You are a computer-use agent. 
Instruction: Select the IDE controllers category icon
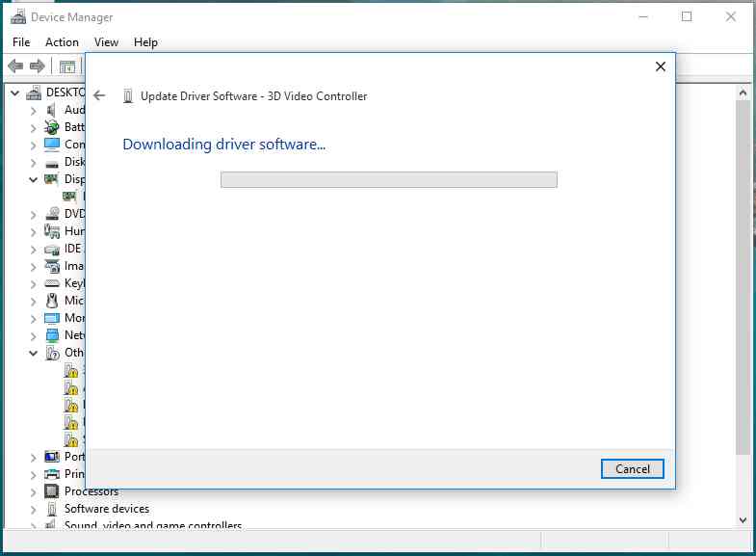[52, 250]
